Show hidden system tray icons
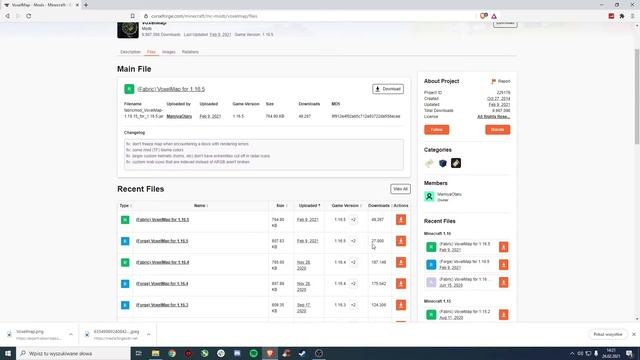 pyautogui.click(x=572, y=353)
